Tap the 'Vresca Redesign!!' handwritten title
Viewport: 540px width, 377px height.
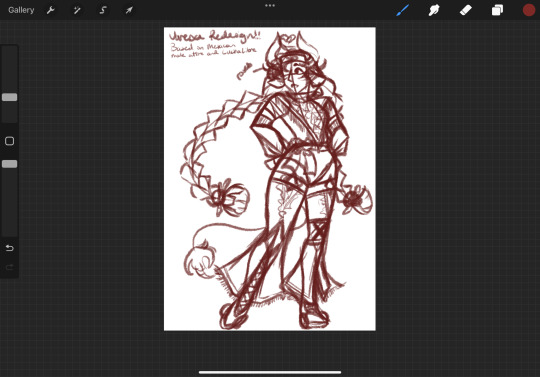[x=215, y=36]
